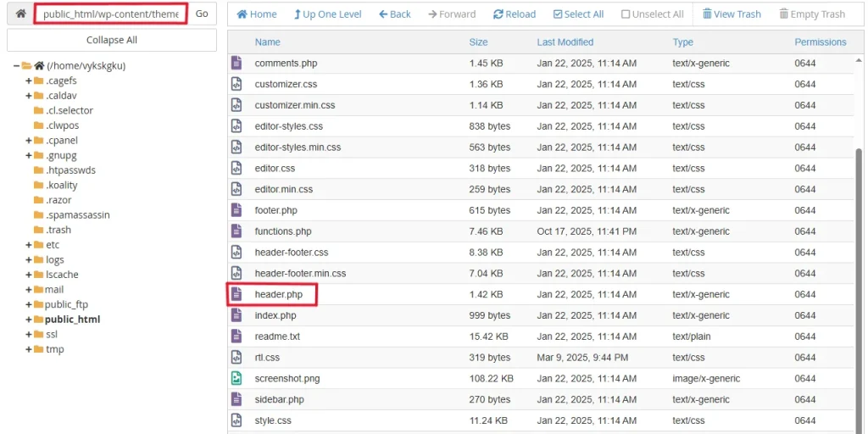Click the customizer.css file icon
This screenshot has height=434, width=868.
[236, 84]
